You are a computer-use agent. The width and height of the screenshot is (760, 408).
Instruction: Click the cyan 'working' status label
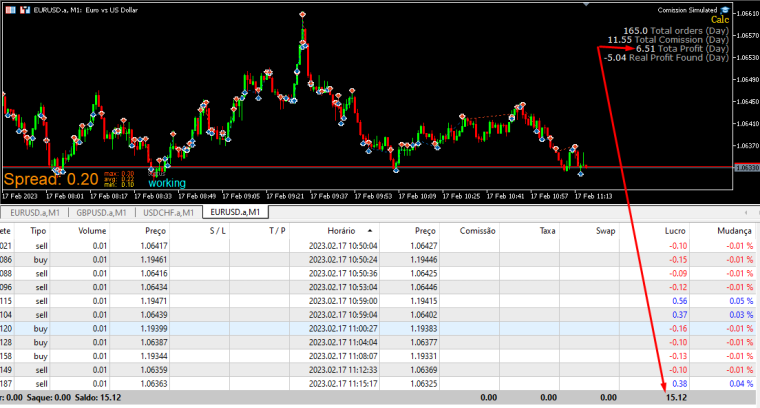(x=167, y=183)
